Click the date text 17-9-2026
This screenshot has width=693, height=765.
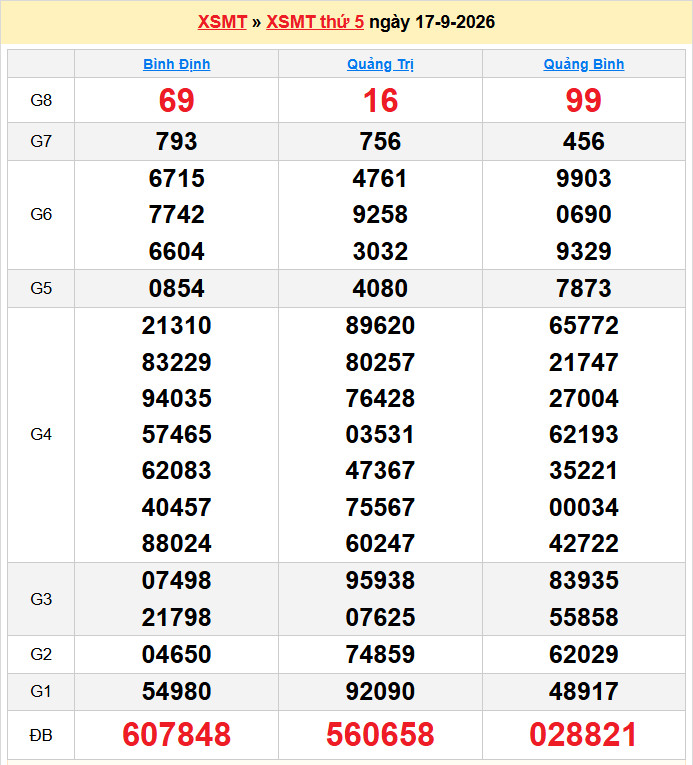(455, 22)
